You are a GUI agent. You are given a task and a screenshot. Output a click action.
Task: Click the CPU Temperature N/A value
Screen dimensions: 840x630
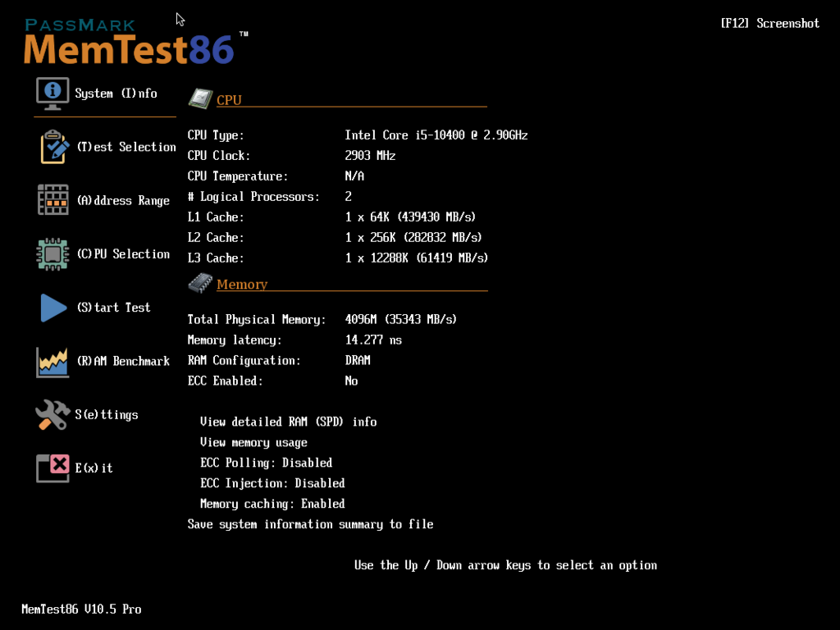tap(354, 176)
